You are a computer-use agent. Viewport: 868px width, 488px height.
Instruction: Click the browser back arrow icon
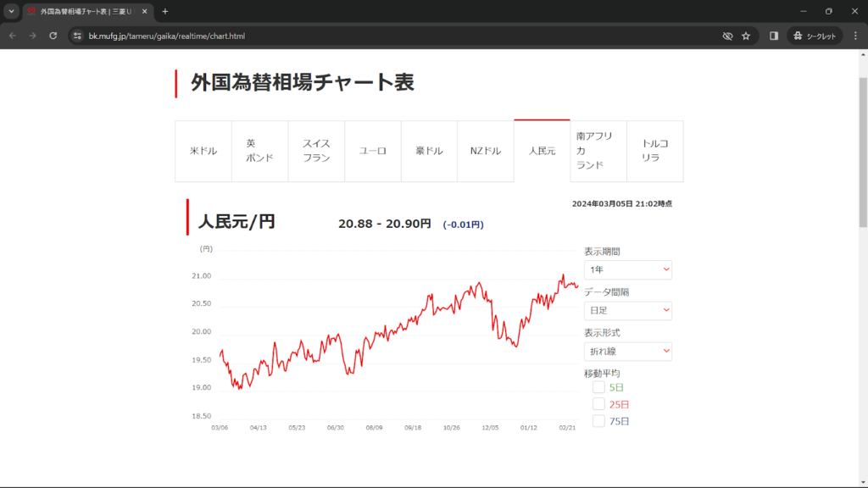click(x=12, y=36)
